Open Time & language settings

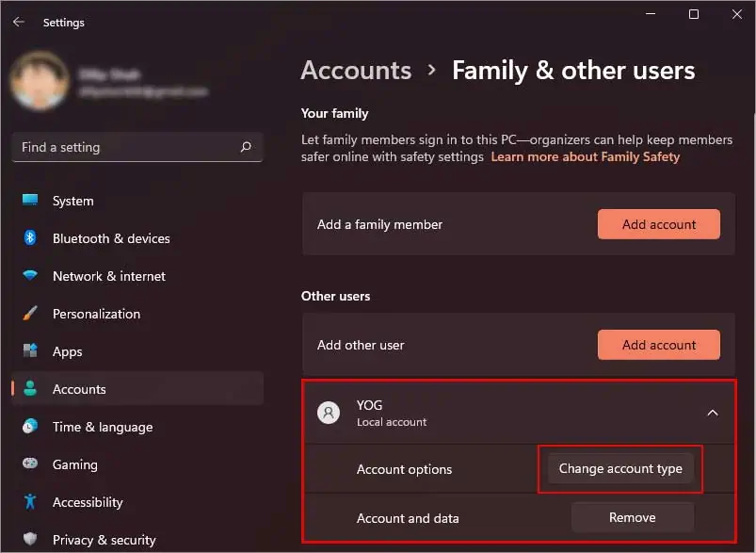coord(102,427)
